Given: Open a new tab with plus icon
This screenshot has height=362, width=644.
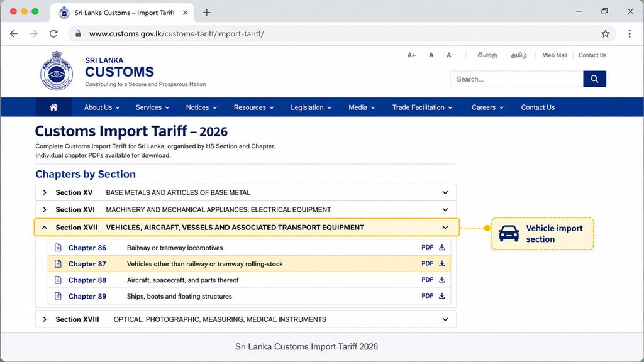Looking at the screenshot, I should 206,13.
